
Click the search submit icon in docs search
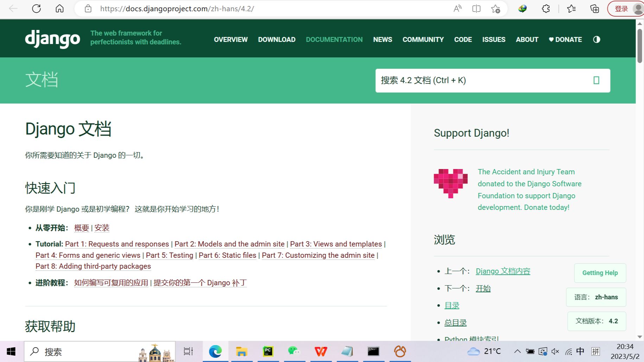click(596, 80)
